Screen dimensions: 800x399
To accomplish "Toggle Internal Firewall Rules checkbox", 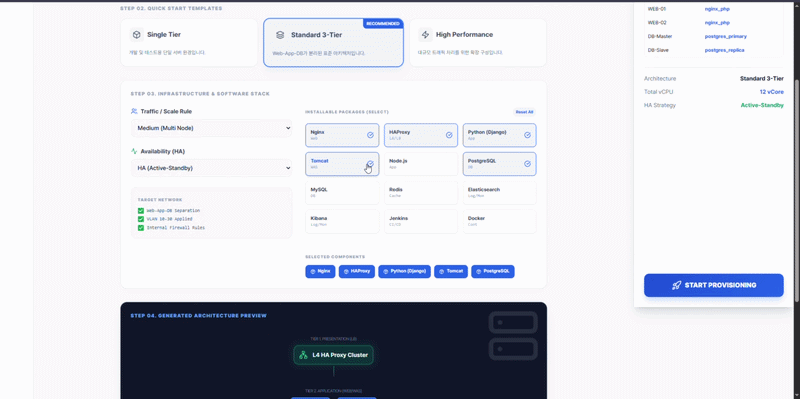I will (141, 228).
